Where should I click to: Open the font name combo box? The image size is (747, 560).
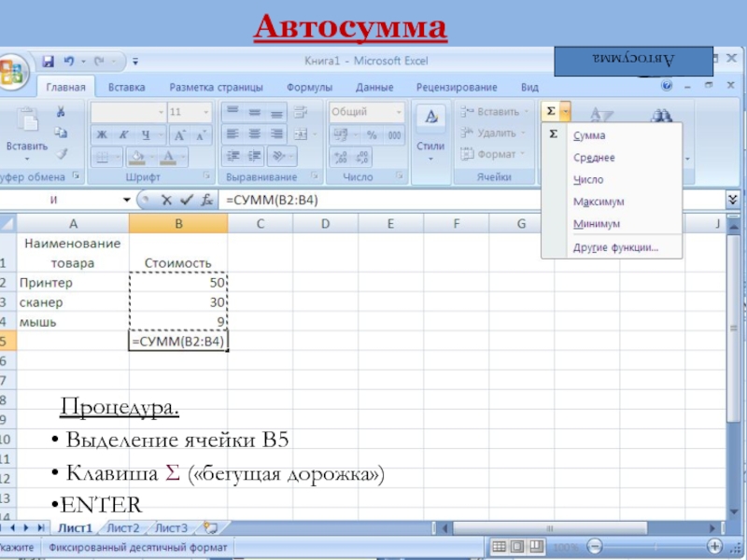click(128, 112)
